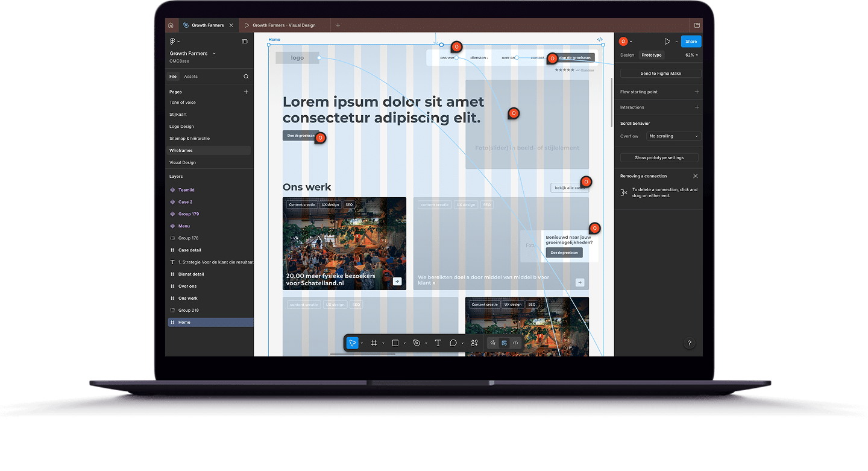Switch to Design mode toggle in the toolbar
Viewport: 868px width, 471px height.
pyautogui.click(x=505, y=343)
